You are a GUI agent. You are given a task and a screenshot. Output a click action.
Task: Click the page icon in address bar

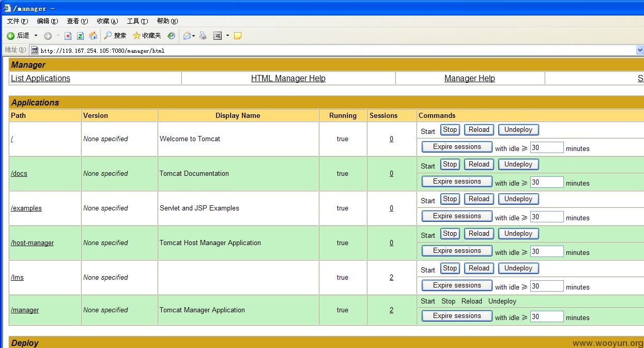coord(35,50)
